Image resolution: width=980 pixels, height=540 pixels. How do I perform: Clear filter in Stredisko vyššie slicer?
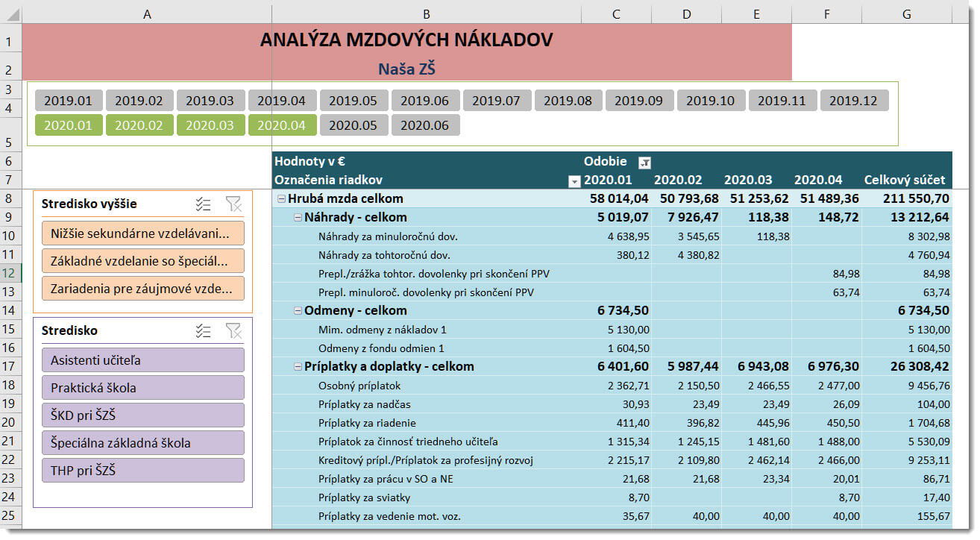[x=233, y=204]
